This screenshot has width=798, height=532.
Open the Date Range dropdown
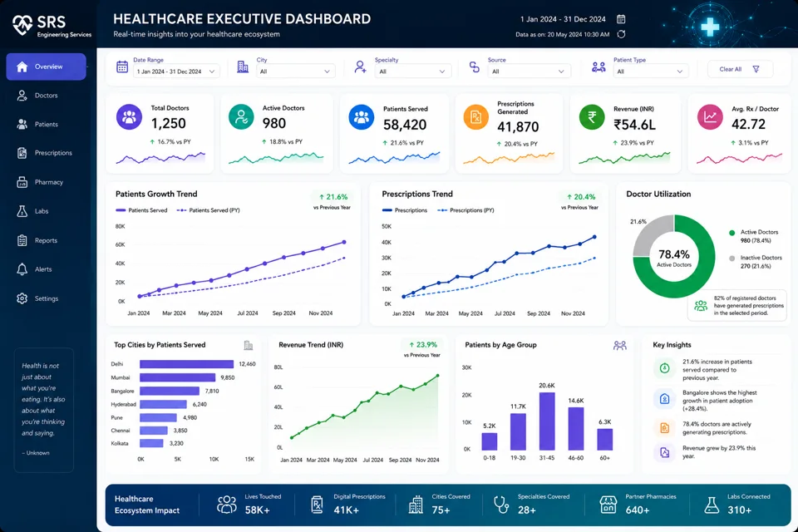[176, 71]
